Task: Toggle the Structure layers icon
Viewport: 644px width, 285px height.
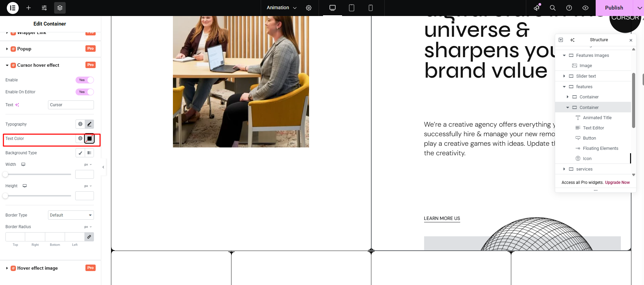Action: tap(60, 8)
